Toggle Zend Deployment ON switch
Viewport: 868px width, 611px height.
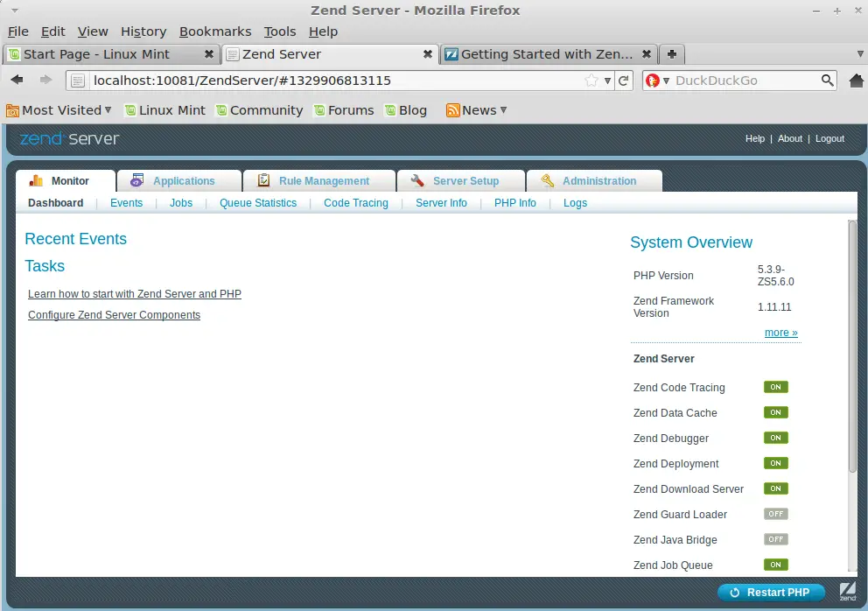click(x=775, y=463)
